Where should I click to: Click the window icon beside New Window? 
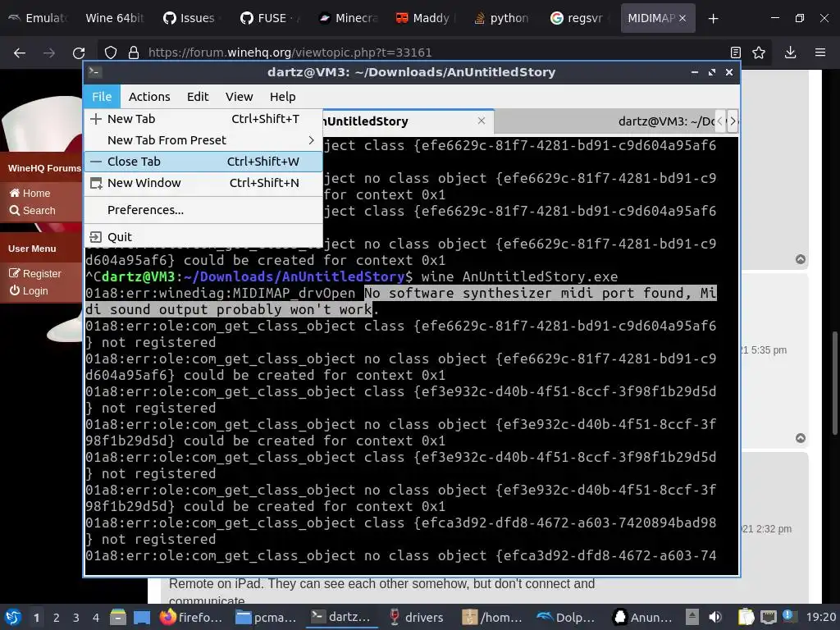click(96, 183)
